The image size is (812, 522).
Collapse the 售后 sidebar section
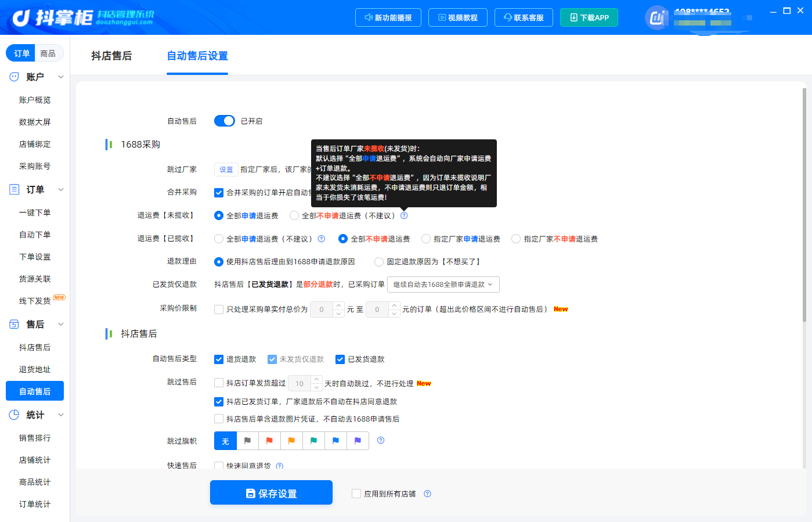tap(61, 324)
